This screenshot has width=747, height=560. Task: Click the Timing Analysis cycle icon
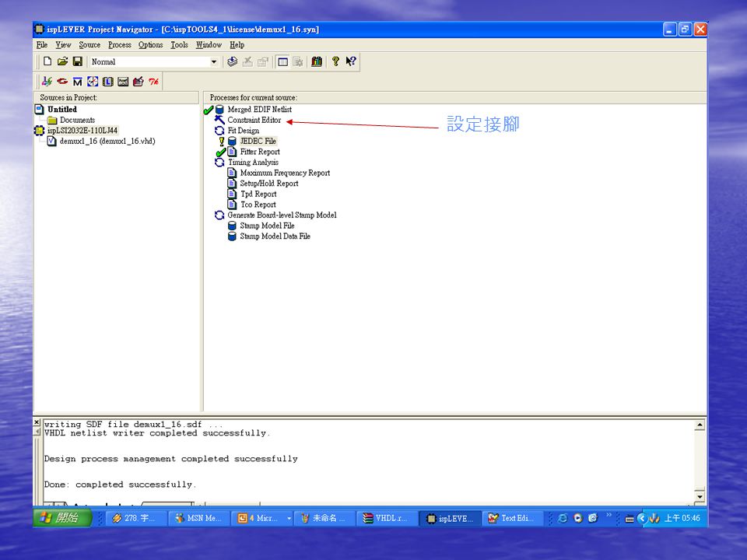click(219, 163)
